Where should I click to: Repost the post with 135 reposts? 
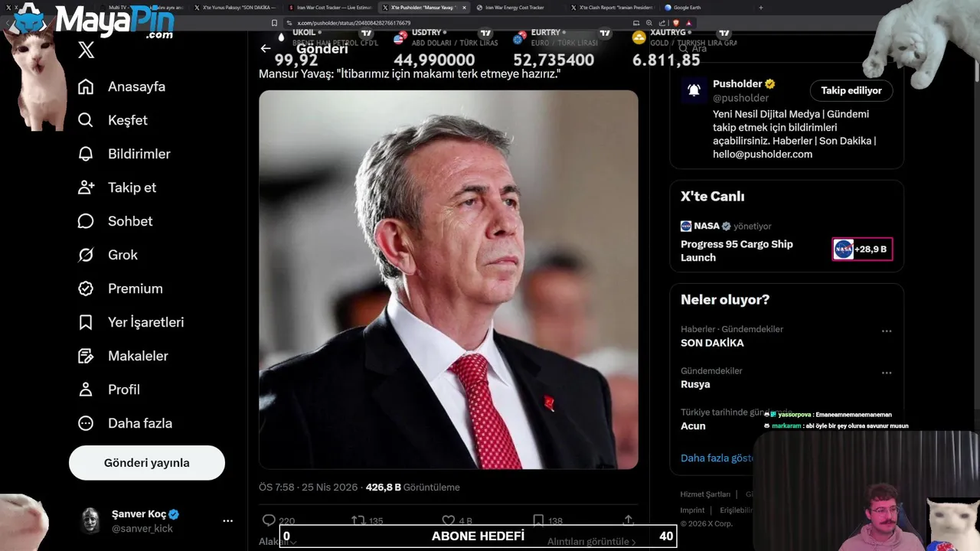358,520
